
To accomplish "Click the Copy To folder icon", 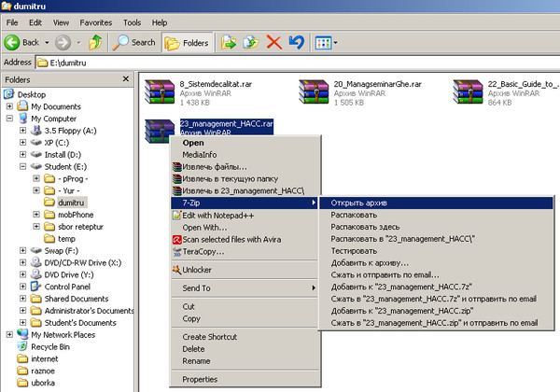I will coord(251,43).
